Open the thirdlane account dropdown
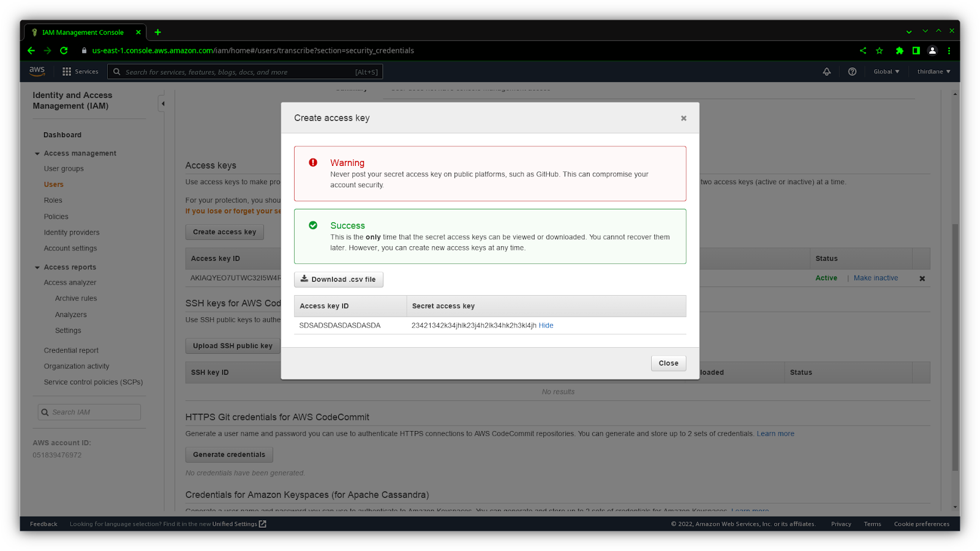The height and width of the screenshot is (551, 980). (933, 72)
